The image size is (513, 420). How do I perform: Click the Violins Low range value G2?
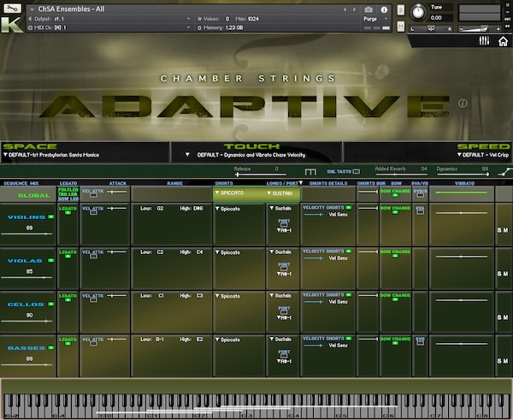coord(160,209)
